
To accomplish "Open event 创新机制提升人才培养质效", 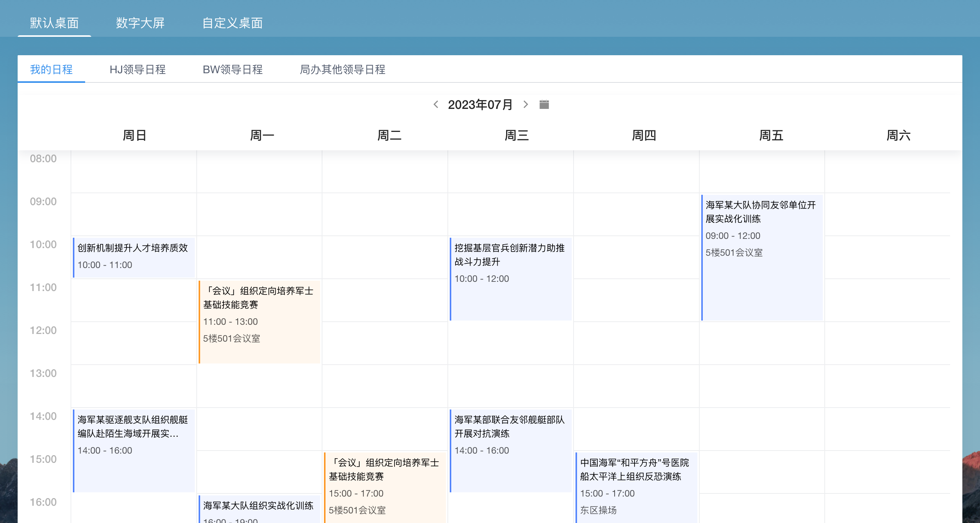I will (x=133, y=257).
